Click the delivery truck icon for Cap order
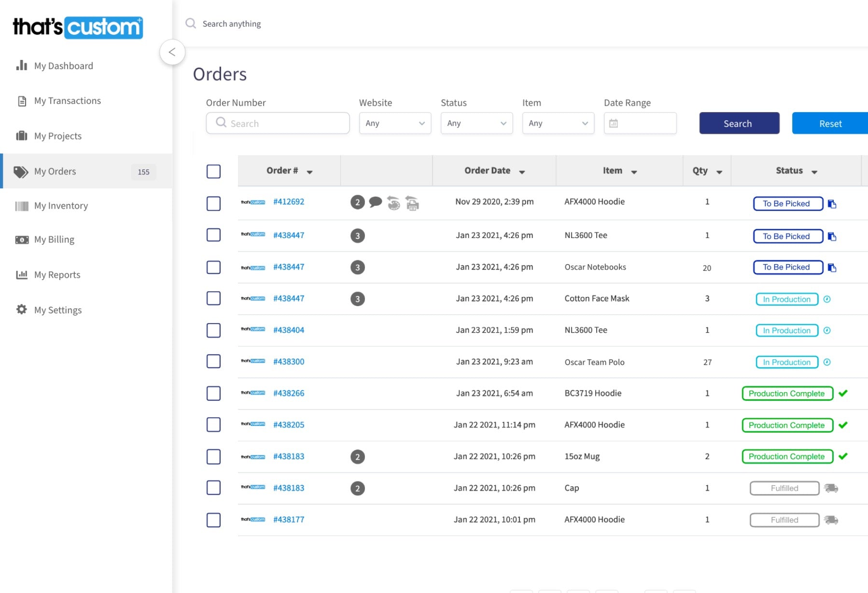 [x=831, y=488]
